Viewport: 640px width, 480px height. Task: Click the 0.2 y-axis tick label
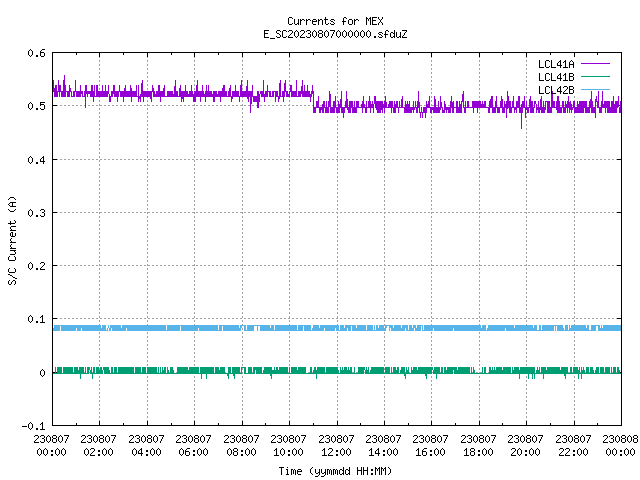(36, 266)
